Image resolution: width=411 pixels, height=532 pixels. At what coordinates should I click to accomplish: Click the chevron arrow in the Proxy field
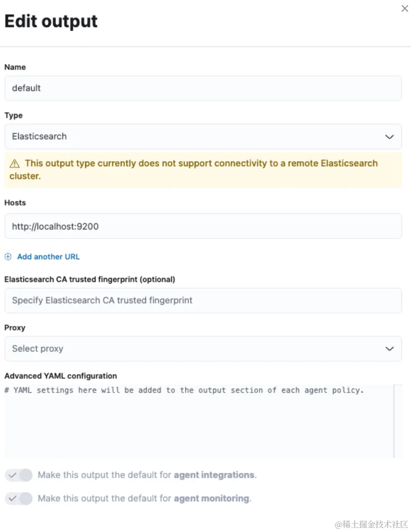point(389,349)
